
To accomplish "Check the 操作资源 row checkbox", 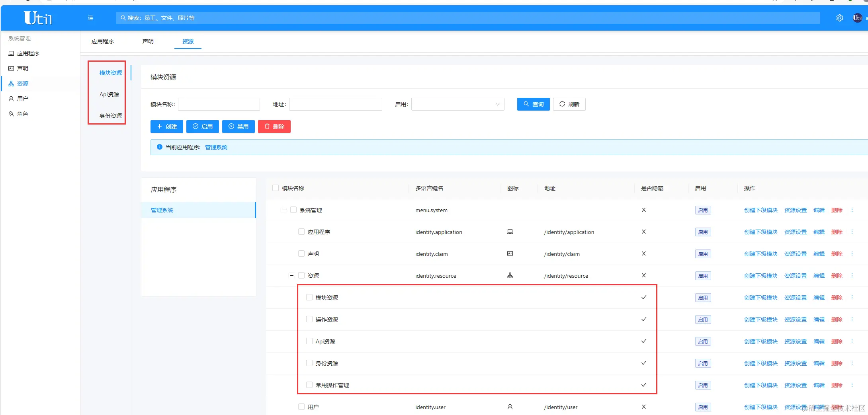I will (309, 319).
